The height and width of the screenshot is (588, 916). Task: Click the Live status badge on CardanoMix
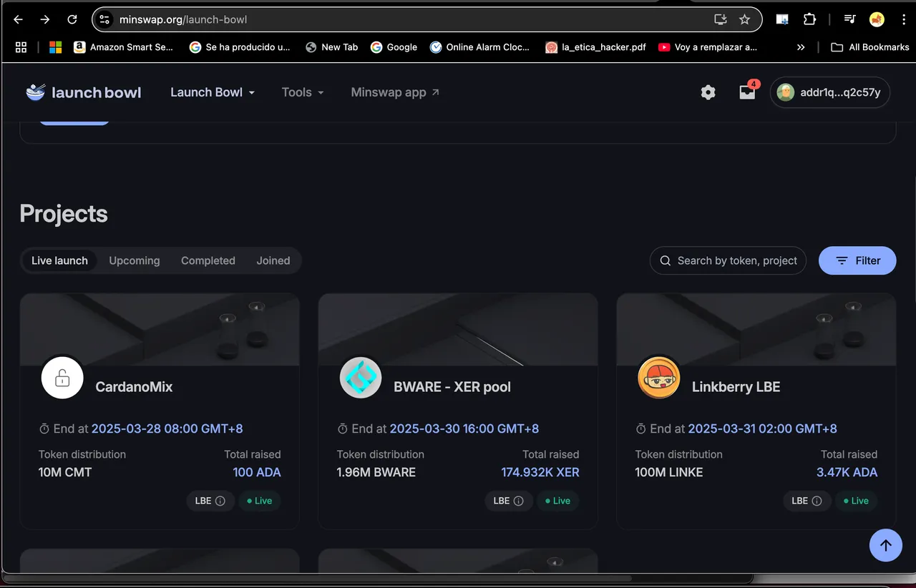(259, 501)
